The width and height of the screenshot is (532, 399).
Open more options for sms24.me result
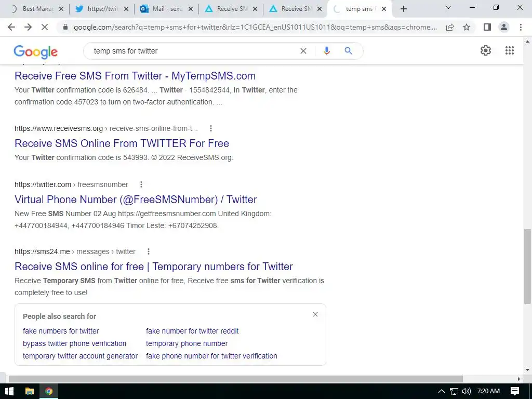[x=148, y=251]
